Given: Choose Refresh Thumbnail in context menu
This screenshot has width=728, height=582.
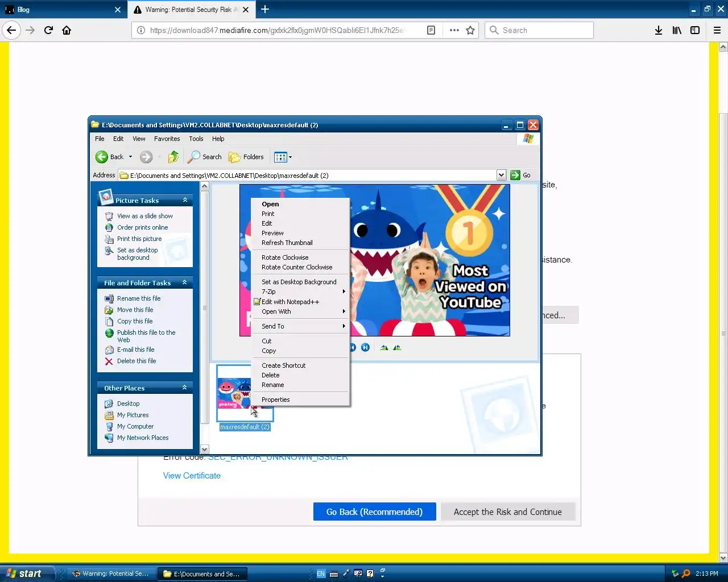Looking at the screenshot, I should 300,243.
